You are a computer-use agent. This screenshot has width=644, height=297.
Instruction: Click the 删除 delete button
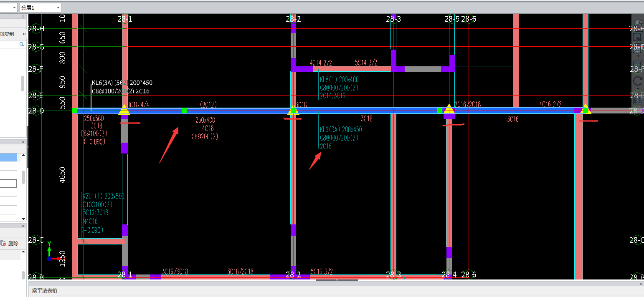pos(10,243)
